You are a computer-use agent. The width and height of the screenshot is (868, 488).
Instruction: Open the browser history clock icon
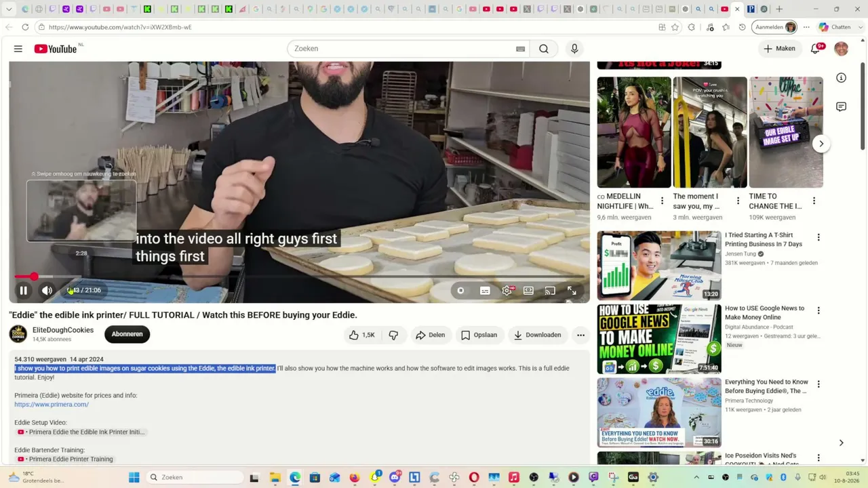pos(742,27)
